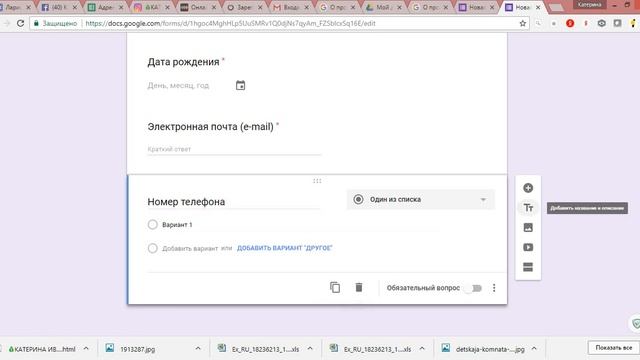The image size is (640, 360).
Task: Delete the Номер телефона question with the trash icon
Action: click(359, 287)
